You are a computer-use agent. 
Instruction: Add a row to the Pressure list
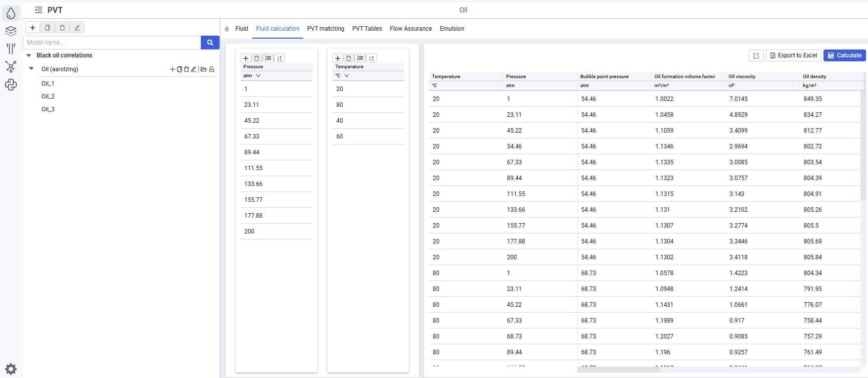click(x=246, y=58)
